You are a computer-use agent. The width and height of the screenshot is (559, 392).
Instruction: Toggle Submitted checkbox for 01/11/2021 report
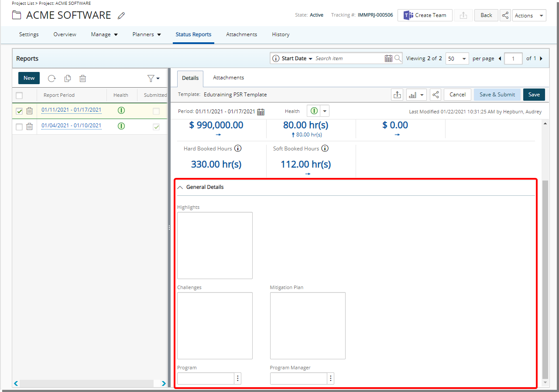156,111
